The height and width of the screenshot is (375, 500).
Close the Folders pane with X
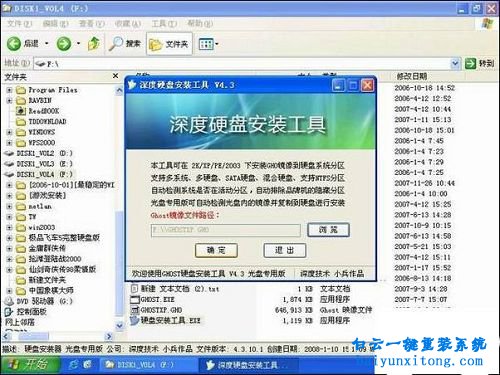coord(115,76)
